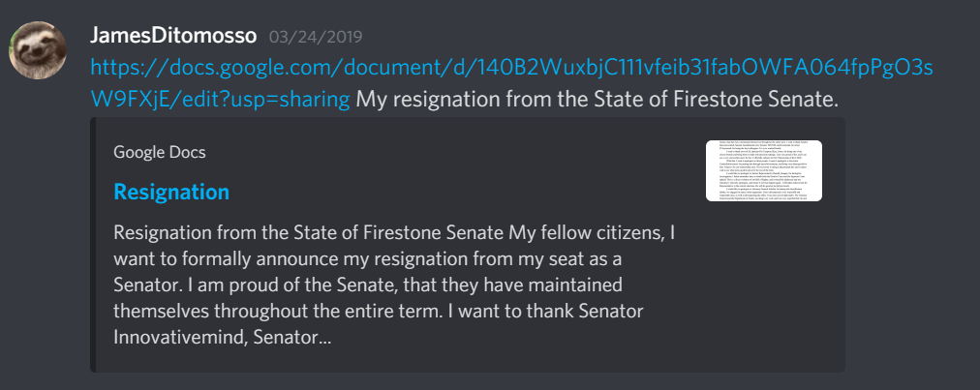The width and height of the screenshot is (980, 390).
Task: Click the dark left border of the embed
Action: click(x=93, y=245)
